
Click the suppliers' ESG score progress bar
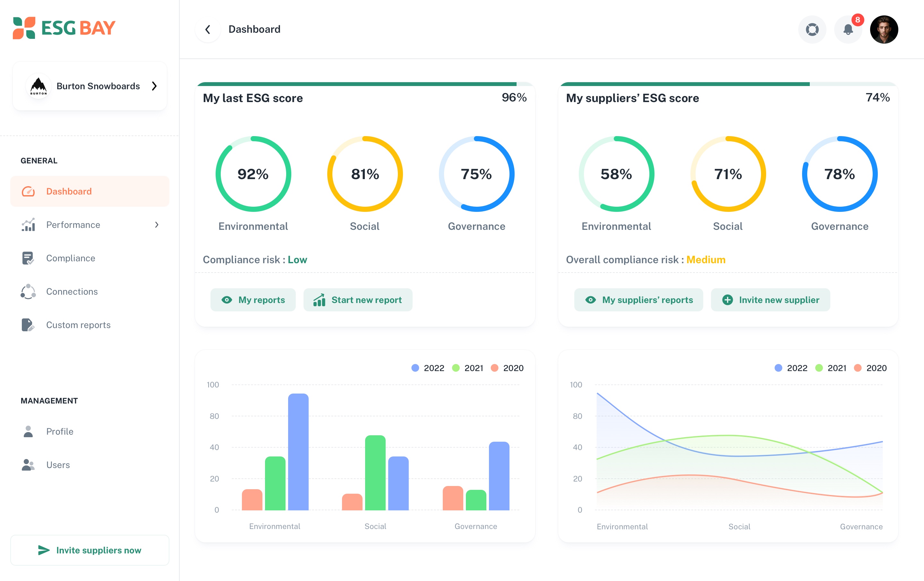pos(728,84)
